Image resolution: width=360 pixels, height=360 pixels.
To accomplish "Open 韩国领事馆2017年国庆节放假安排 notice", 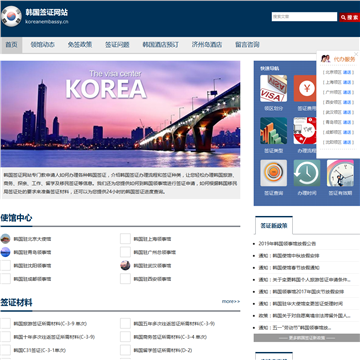I will click(301, 292).
